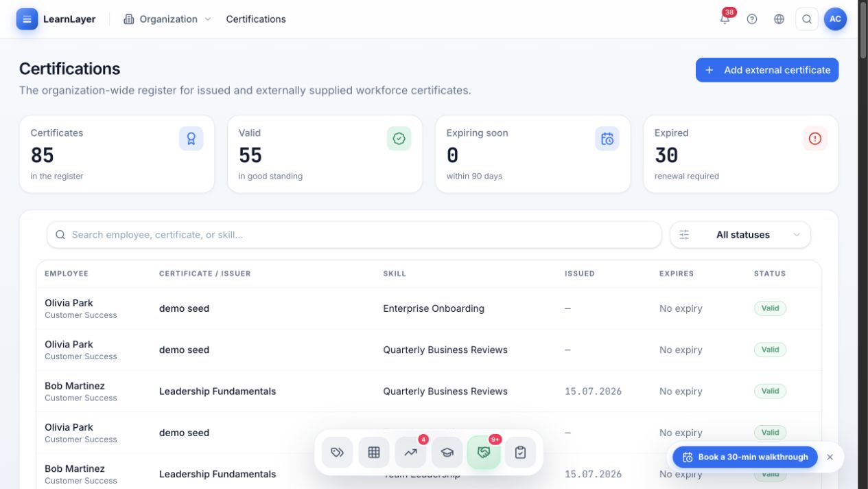Focus the search employee, certificate, or skill field
The image size is (868, 489).
[354, 235]
